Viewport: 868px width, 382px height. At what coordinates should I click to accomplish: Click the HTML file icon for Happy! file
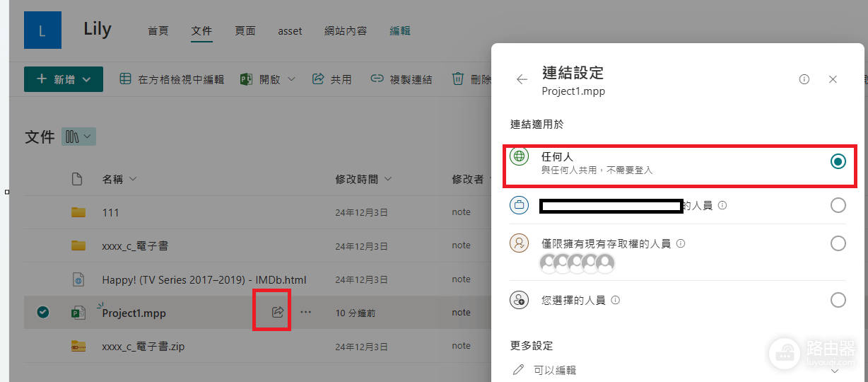tap(78, 279)
